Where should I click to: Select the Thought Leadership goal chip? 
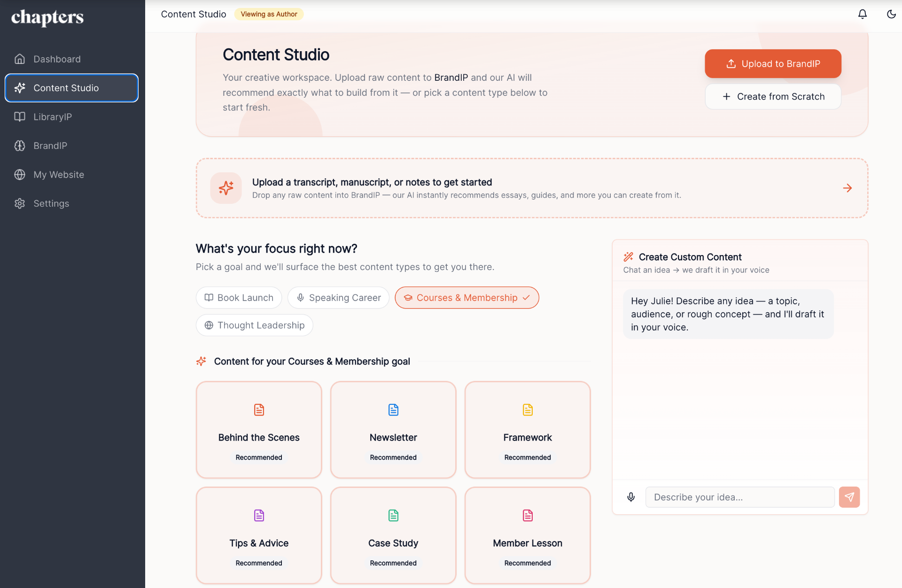point(254,325)
